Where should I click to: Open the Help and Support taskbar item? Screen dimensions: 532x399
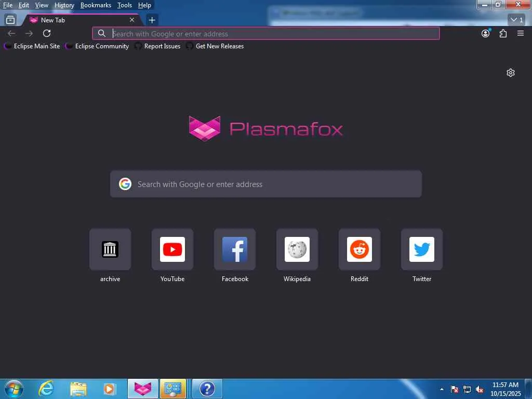tap(207, 389)
